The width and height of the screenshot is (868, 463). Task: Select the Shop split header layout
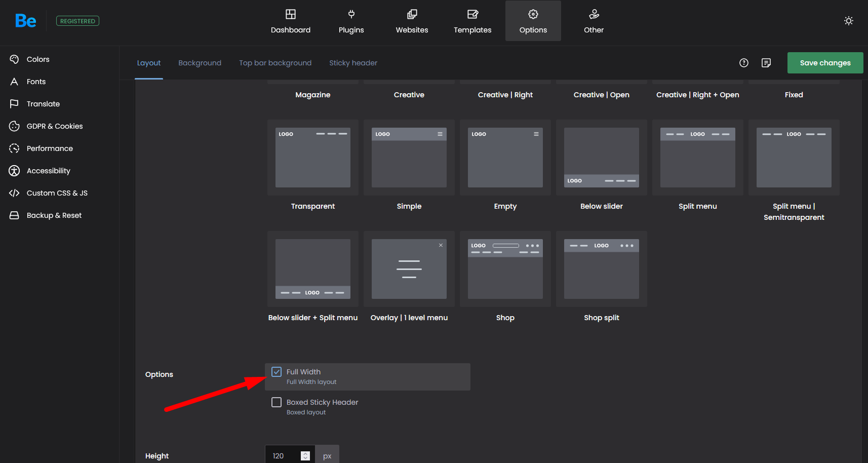point(602,269)
